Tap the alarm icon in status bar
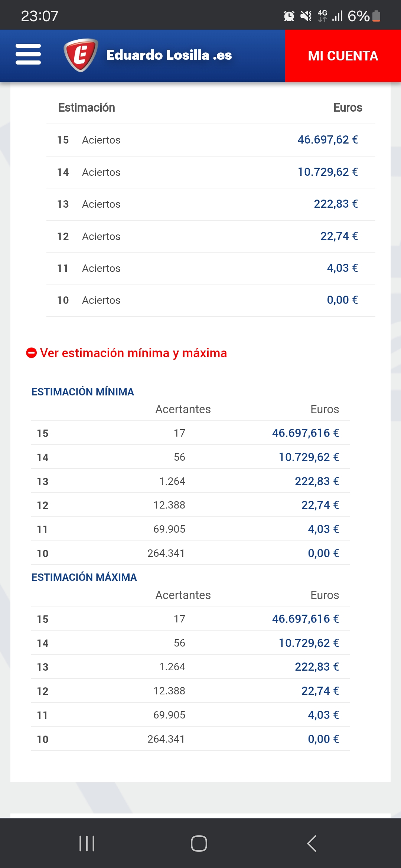 click(289, 16)
